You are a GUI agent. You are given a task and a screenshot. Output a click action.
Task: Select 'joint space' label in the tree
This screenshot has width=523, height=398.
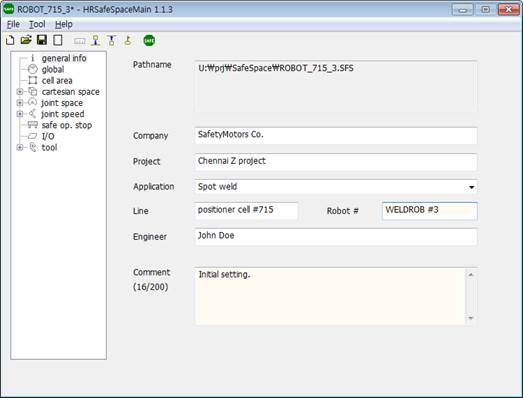(x=62, y=103)
